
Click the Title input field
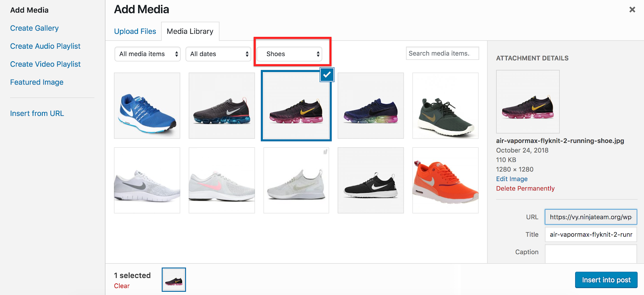click(591, 235)
